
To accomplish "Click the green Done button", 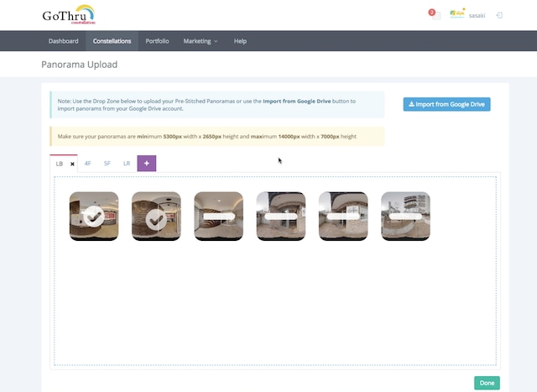I will click(487, 383).
